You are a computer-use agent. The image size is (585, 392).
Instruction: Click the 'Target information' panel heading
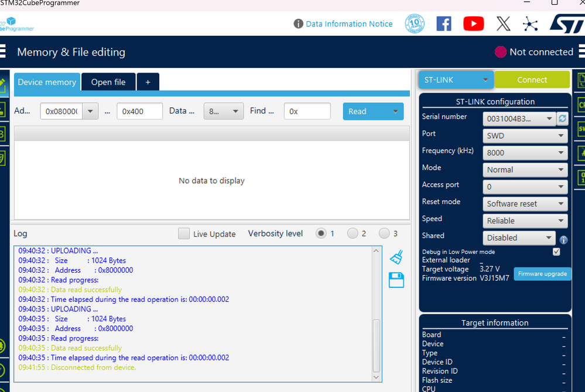coord(495,323)
